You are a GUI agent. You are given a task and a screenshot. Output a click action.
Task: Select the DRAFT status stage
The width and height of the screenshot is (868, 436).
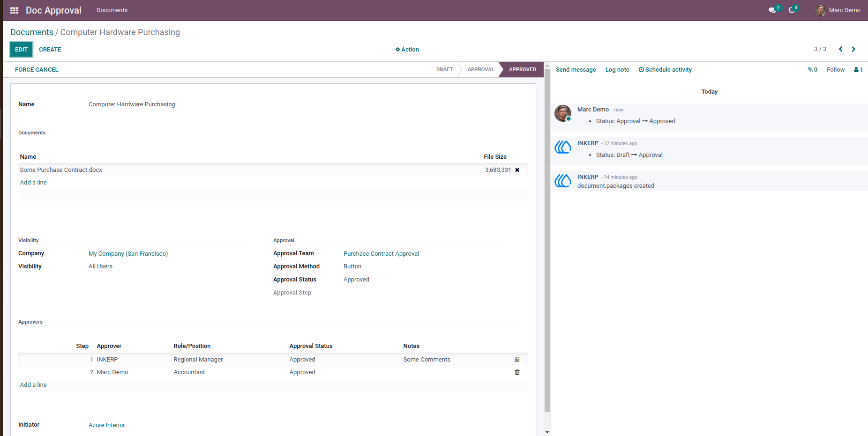(444, 69)
